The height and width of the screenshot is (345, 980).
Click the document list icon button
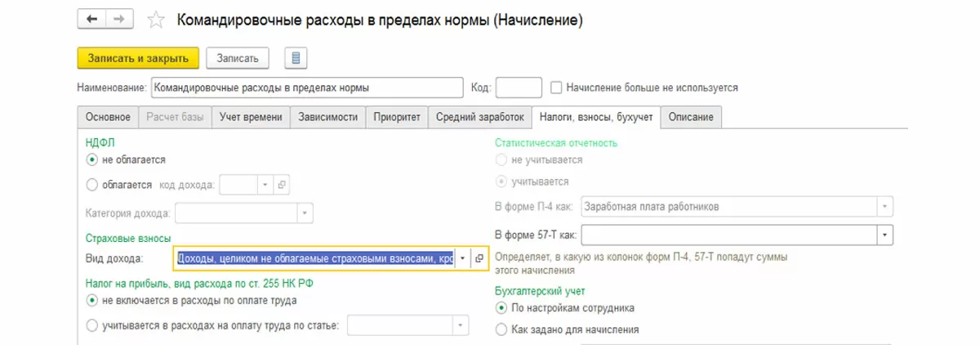click(296, 58)
